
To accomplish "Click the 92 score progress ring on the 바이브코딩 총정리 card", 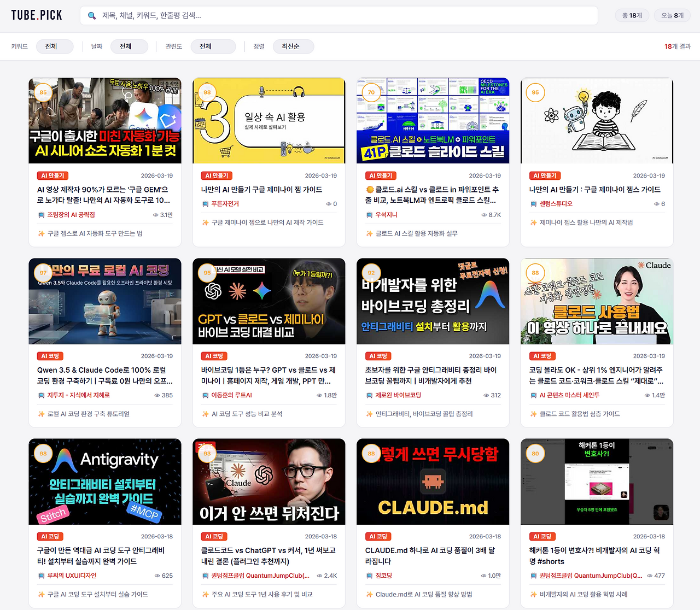I will [x=371, y=272].
